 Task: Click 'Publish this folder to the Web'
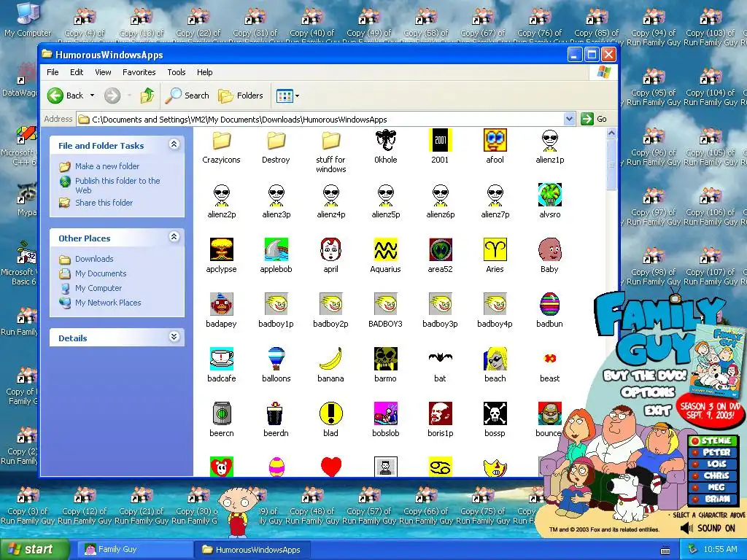tap(117, 185)
